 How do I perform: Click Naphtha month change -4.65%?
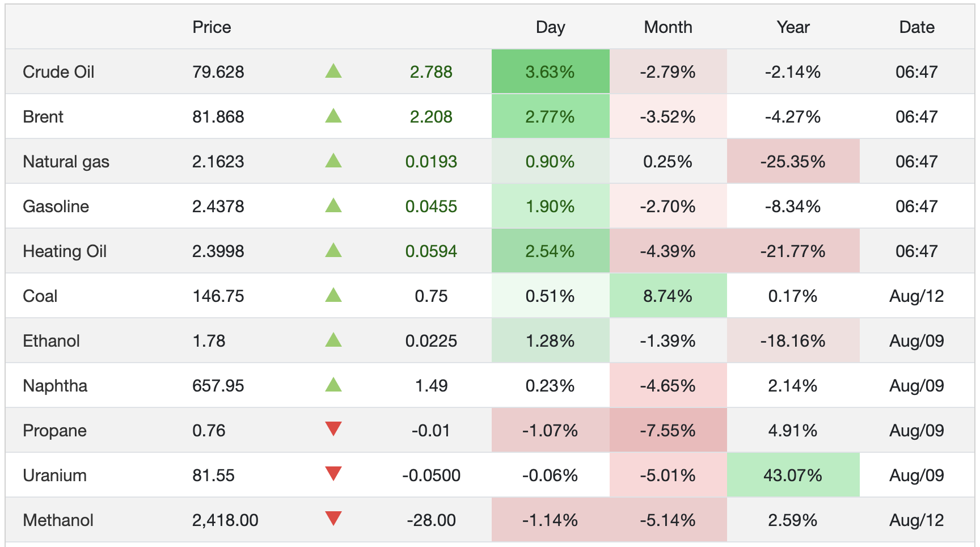(668, 386)
